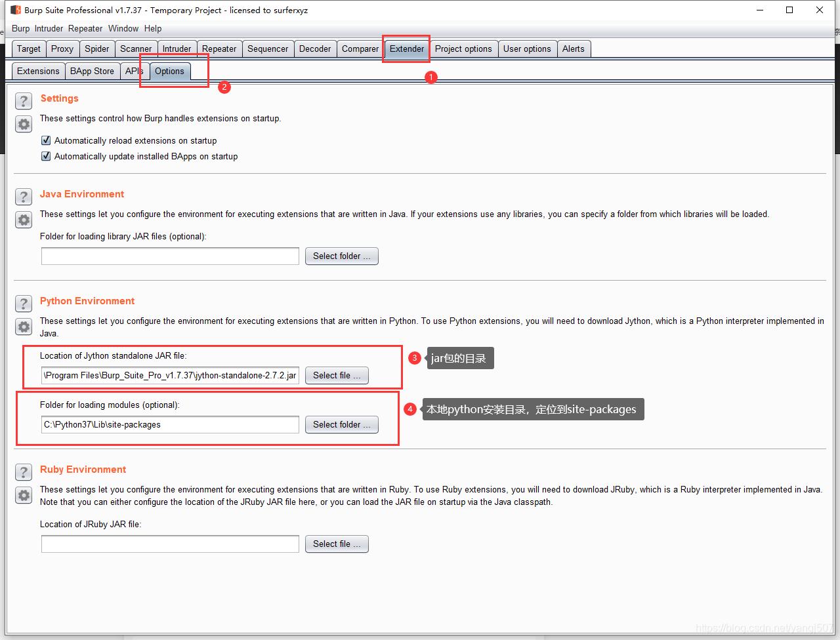Viewport: 840px width, 640px height.
Task: Open the Java Environment gear menu
Action: (x=24, y=220)
